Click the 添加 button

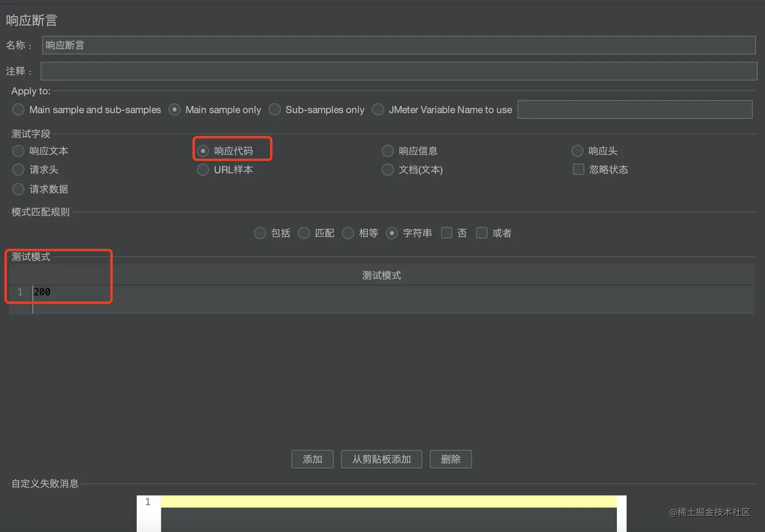[x=312, y=459]
